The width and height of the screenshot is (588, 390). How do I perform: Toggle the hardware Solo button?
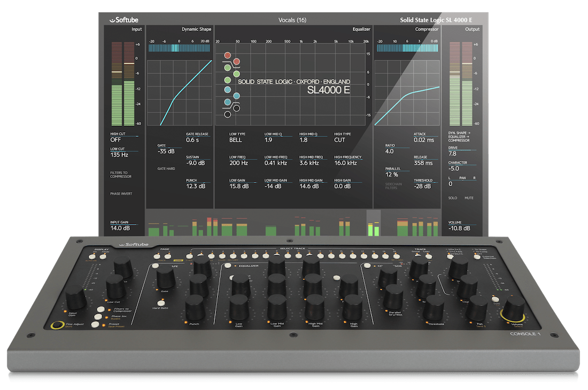point(496,300)
